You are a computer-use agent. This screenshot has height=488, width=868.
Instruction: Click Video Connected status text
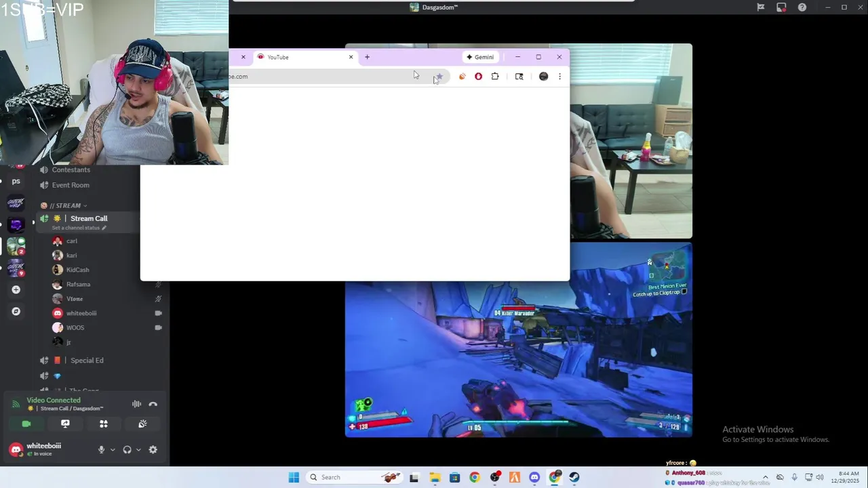point(54,401)
